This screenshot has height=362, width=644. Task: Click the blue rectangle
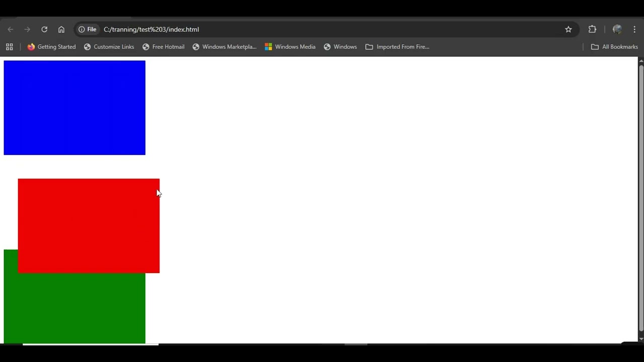[x=74, y=108]
